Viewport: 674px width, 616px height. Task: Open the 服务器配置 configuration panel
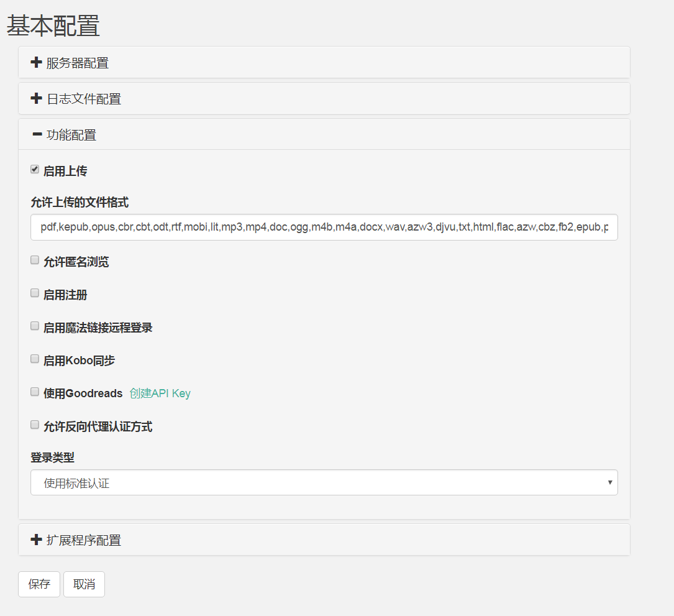point(75,62)
